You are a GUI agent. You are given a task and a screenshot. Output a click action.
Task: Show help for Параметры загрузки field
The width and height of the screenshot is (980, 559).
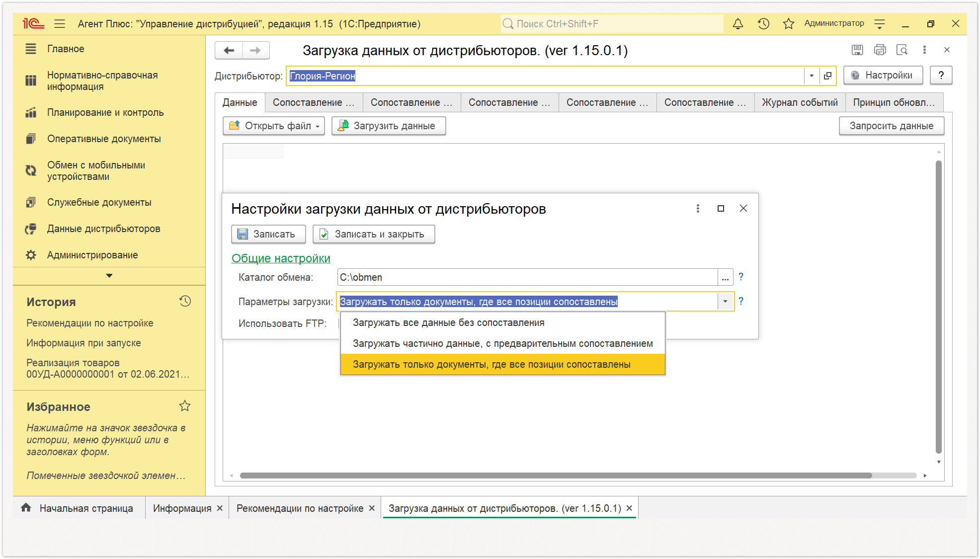click(741, 301)
